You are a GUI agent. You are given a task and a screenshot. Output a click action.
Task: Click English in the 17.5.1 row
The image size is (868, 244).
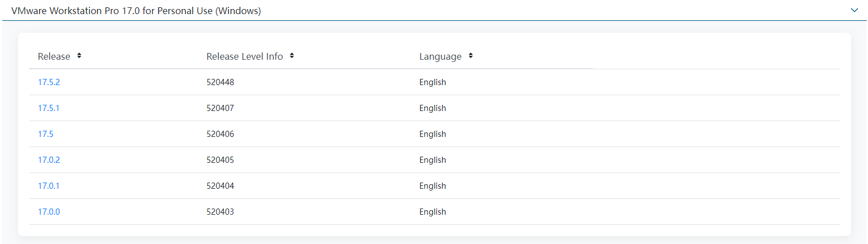point(433,108)
